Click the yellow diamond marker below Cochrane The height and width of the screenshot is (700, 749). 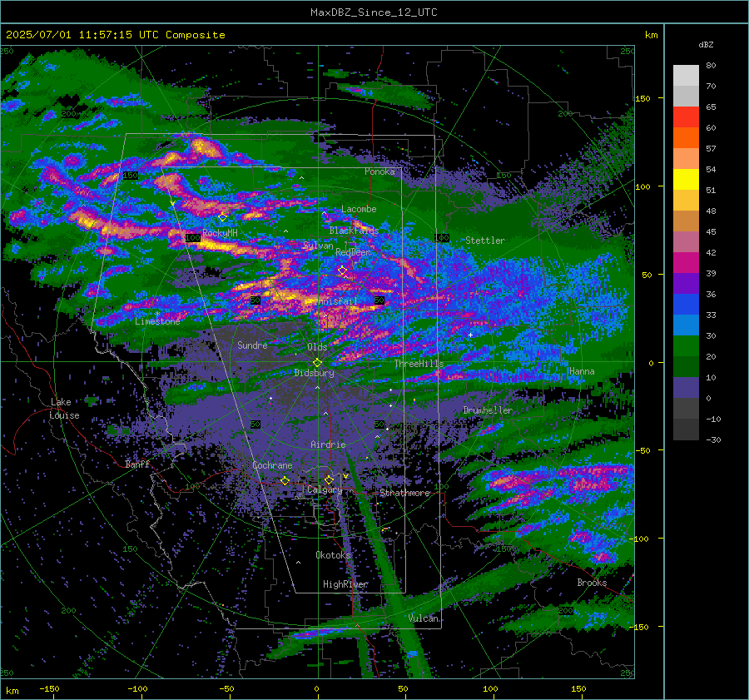pyautogui.click(x=285, y=480)
